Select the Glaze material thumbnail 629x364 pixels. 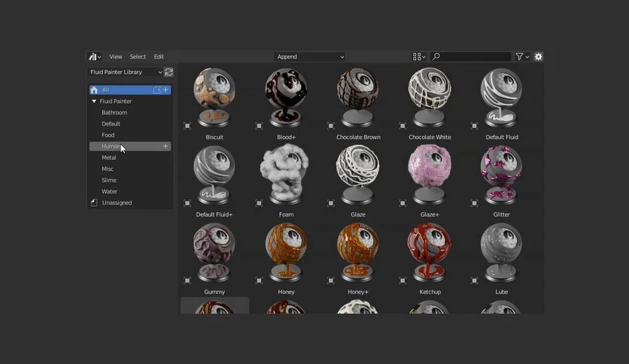[x=358, y=175]
